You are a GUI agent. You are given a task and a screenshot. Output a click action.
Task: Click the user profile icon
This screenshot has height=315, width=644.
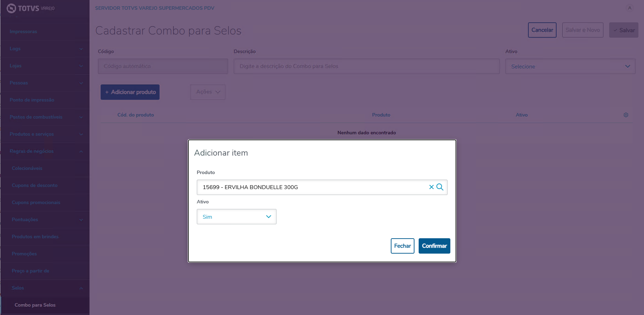630,8
